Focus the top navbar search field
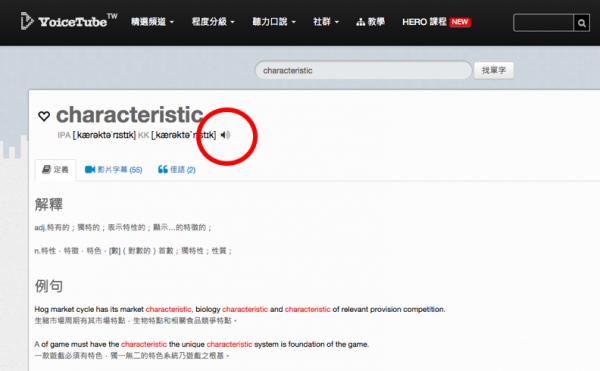The image size is (600, 371). [543, 23]
